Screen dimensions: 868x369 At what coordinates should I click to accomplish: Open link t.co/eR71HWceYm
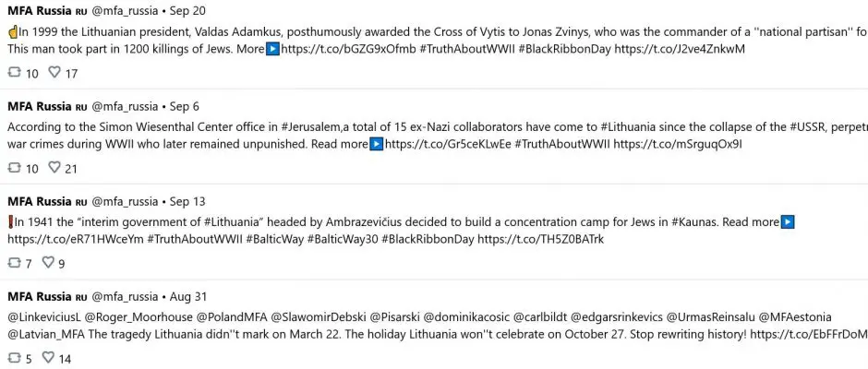76,240
